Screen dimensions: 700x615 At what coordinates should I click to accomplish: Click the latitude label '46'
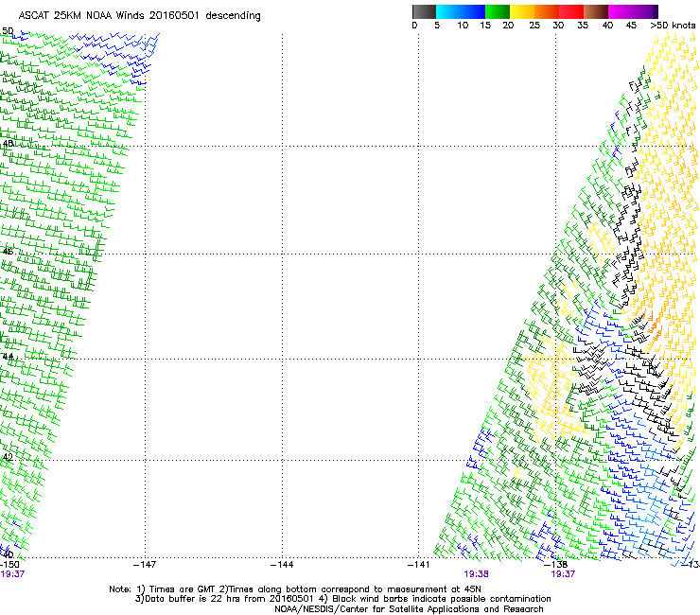(x=8, y=252)
